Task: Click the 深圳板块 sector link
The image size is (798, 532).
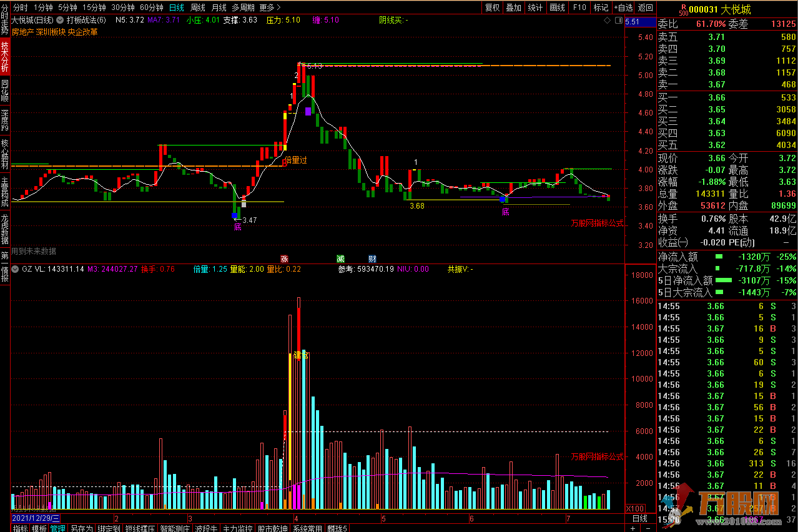Action: pos(51,31)
